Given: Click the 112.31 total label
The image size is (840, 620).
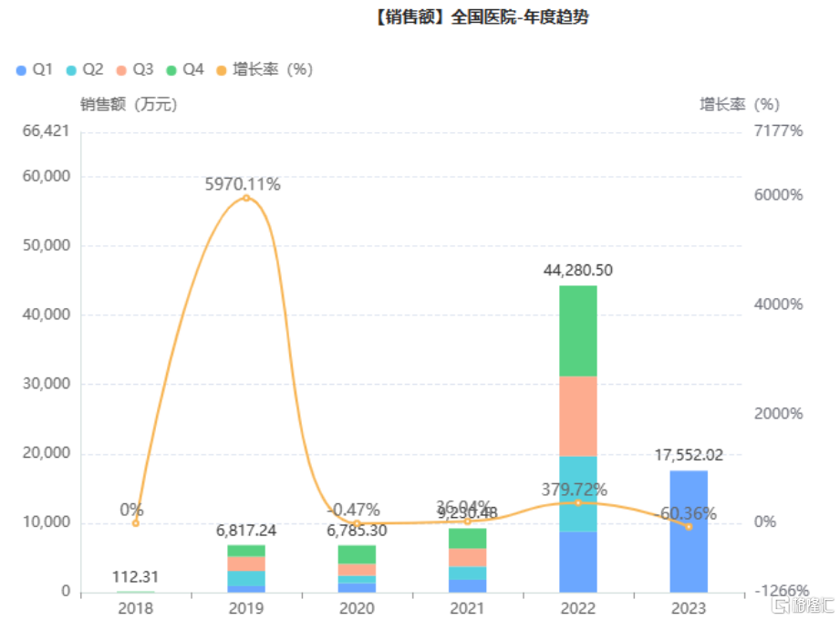Looking at the screenshot, I should click(x=136, y=577).
